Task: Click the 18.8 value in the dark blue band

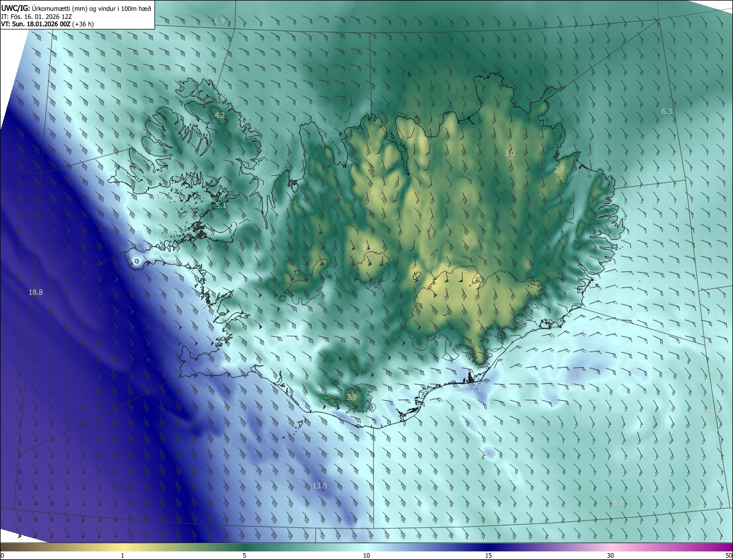Action: tap(36, 292)
